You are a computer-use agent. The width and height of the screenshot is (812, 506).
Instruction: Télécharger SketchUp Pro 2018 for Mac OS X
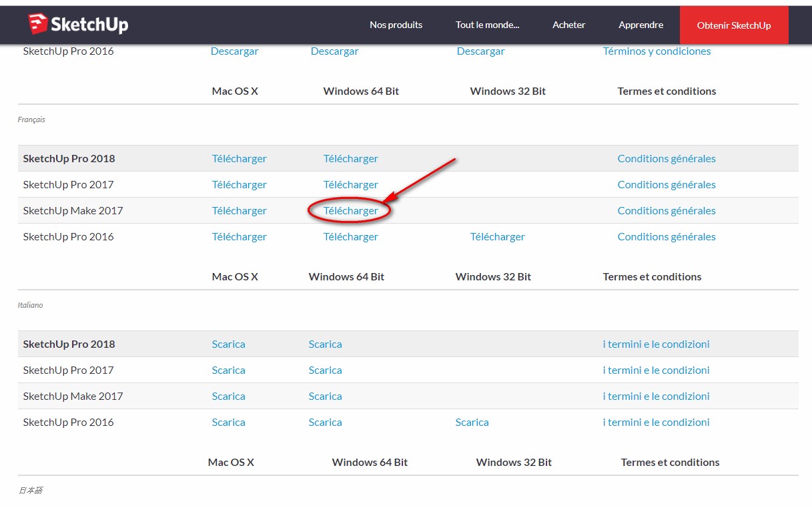click(x=240, y=159)
